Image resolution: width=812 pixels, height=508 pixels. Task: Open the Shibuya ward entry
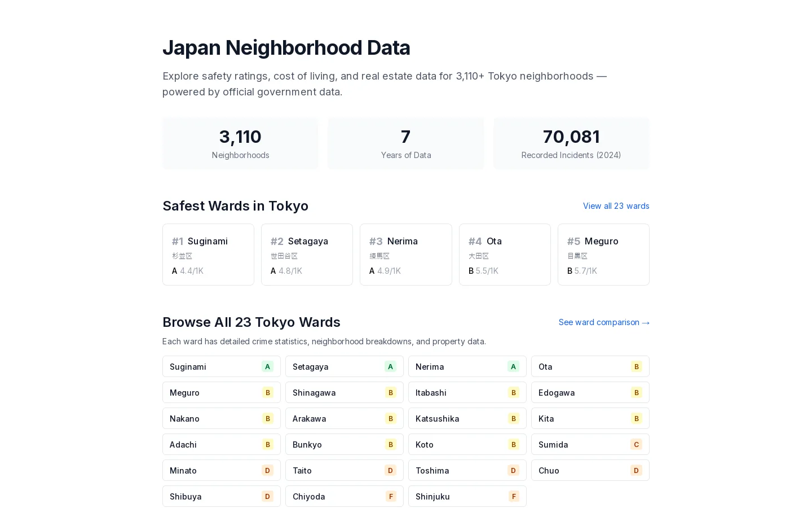(222, 496)
